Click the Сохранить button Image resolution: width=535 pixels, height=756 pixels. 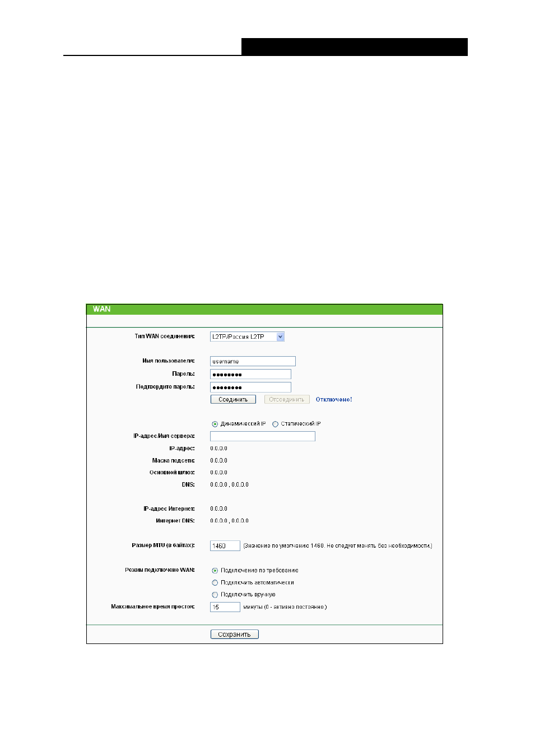[235, 634]
